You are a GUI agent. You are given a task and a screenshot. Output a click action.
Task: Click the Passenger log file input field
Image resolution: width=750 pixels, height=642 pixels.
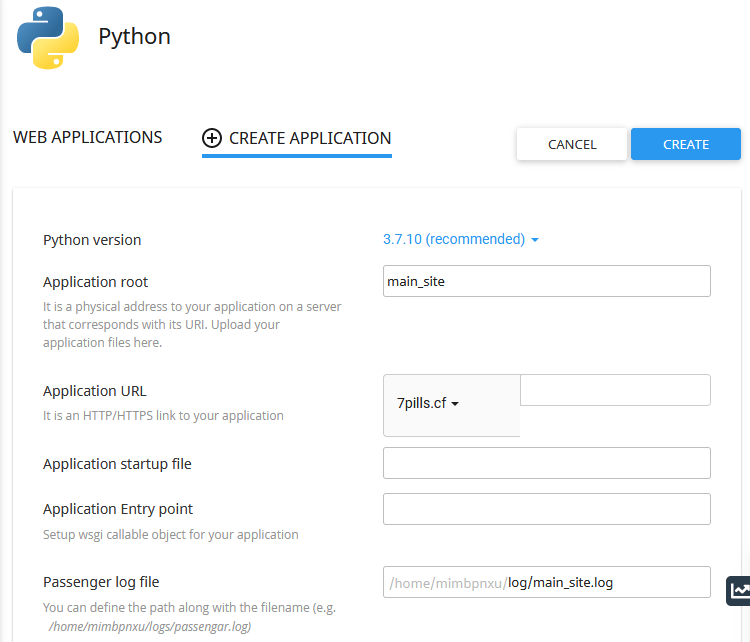click(547, 582)
